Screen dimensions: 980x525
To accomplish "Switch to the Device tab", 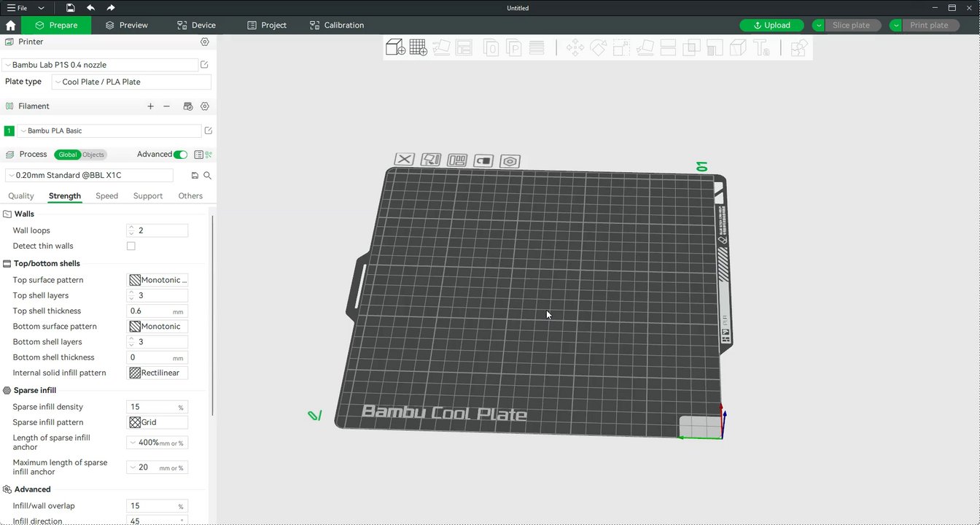I will tap(196, 25).
